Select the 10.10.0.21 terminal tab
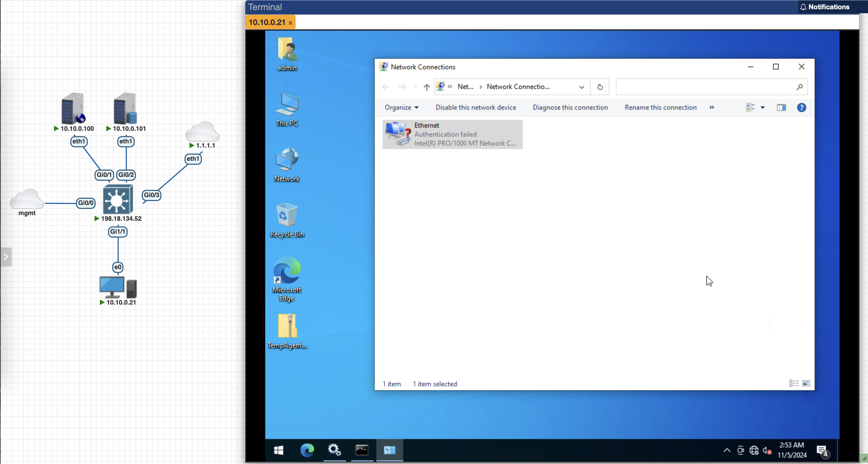Image resolution: width=868 pixels, height=464 pixels. click(x=267, y=22)
